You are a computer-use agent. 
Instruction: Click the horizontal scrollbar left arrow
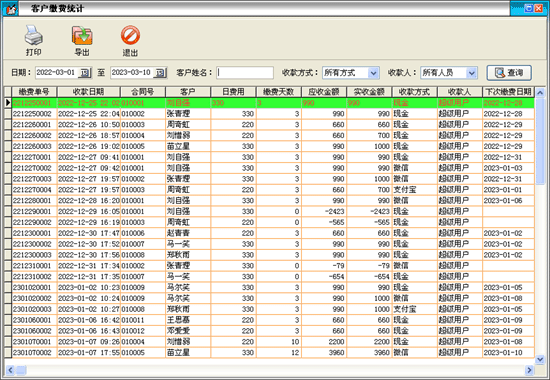(x=10, y=370)
